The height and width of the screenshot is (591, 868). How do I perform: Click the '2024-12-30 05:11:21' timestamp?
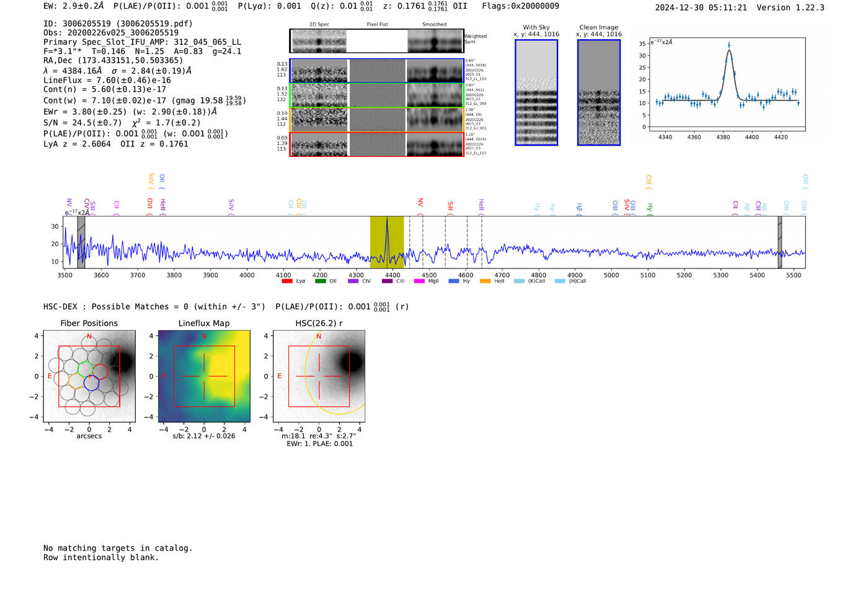pyautogui.click(x=701, y=7)
